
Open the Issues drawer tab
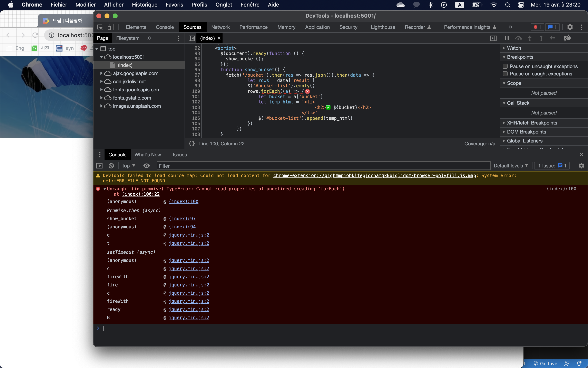pos(180,155)
